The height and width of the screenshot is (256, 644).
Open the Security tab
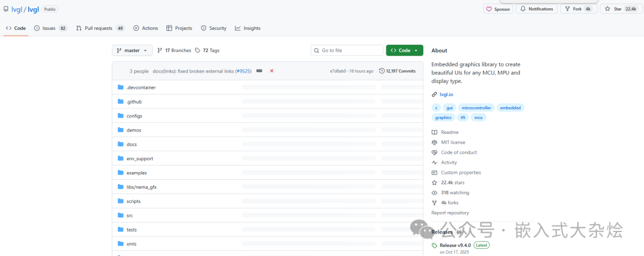pos(213,29)
